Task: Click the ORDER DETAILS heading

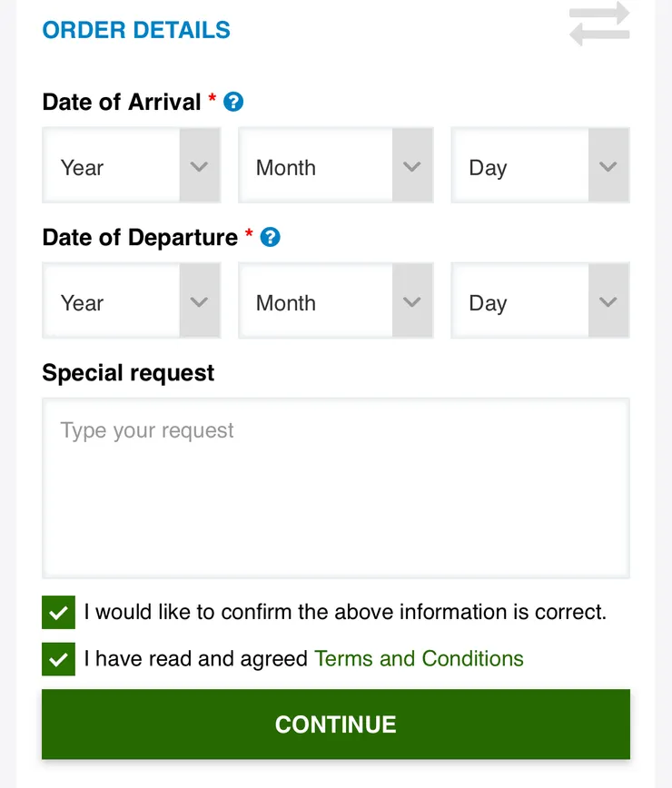Action: point(136,30)
